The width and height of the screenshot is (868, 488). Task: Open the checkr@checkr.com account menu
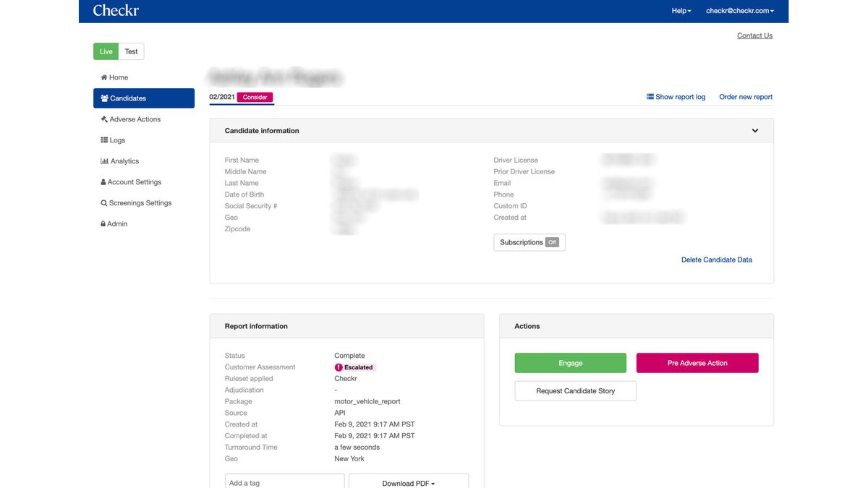tap(738, 9)
